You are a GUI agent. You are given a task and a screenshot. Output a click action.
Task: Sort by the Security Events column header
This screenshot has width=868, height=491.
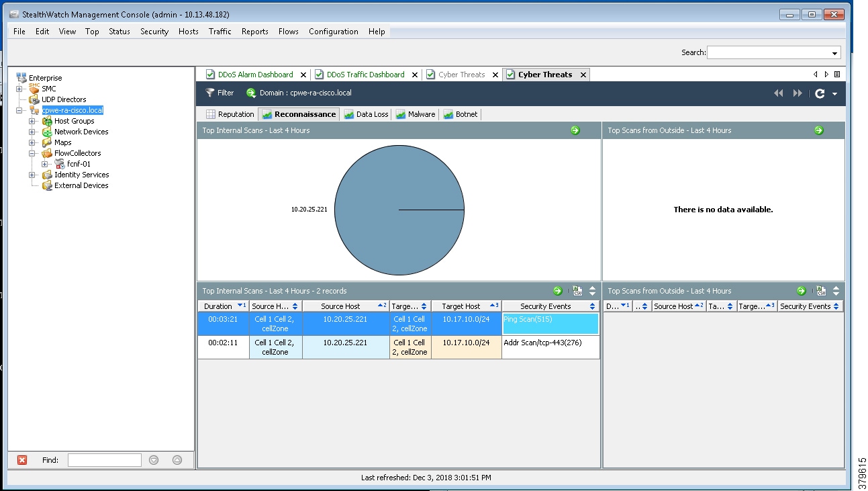545,306
